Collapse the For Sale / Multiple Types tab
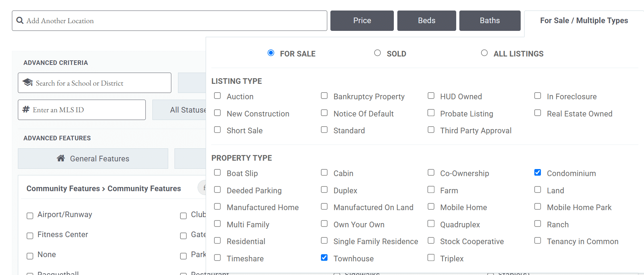This screenshot has width=644, height=275. (584, 21)
